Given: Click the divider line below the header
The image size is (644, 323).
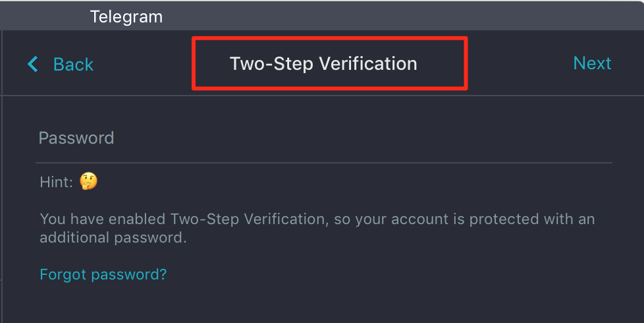Looking at the screenshot, I should [x=323, y=96].
